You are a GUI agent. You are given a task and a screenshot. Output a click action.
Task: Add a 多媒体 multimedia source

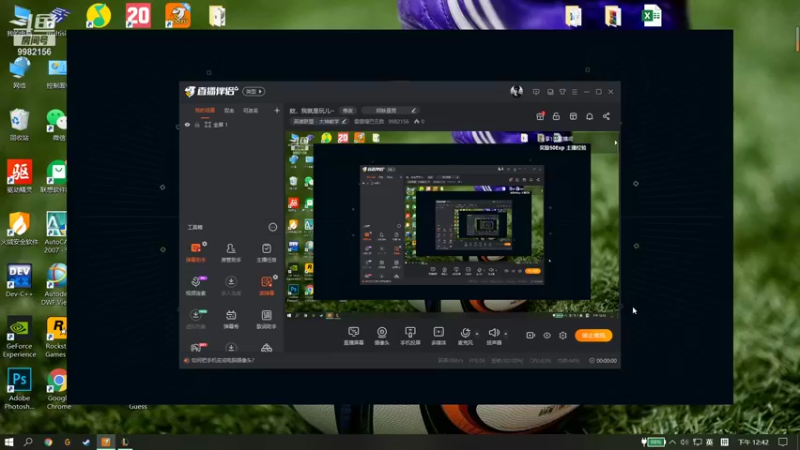[439, 336]
